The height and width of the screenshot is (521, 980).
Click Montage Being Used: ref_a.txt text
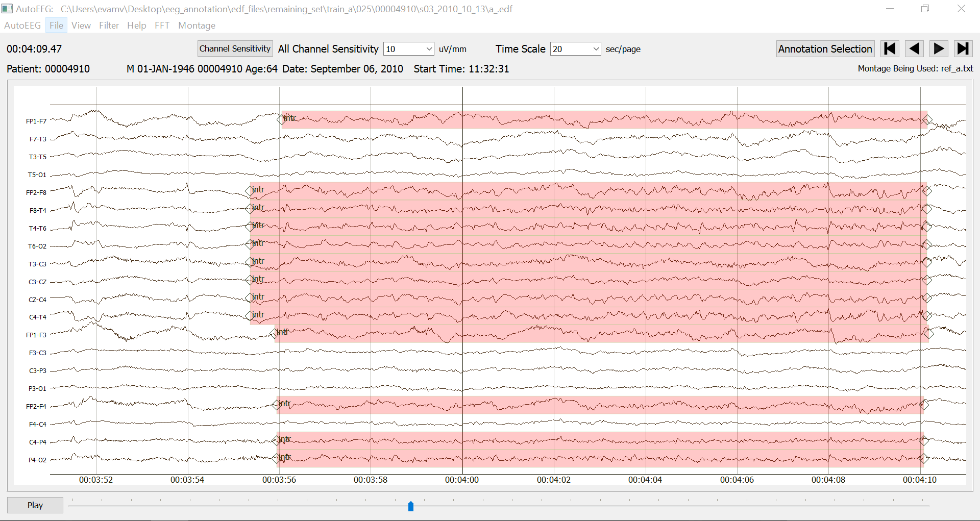(915, 68)
